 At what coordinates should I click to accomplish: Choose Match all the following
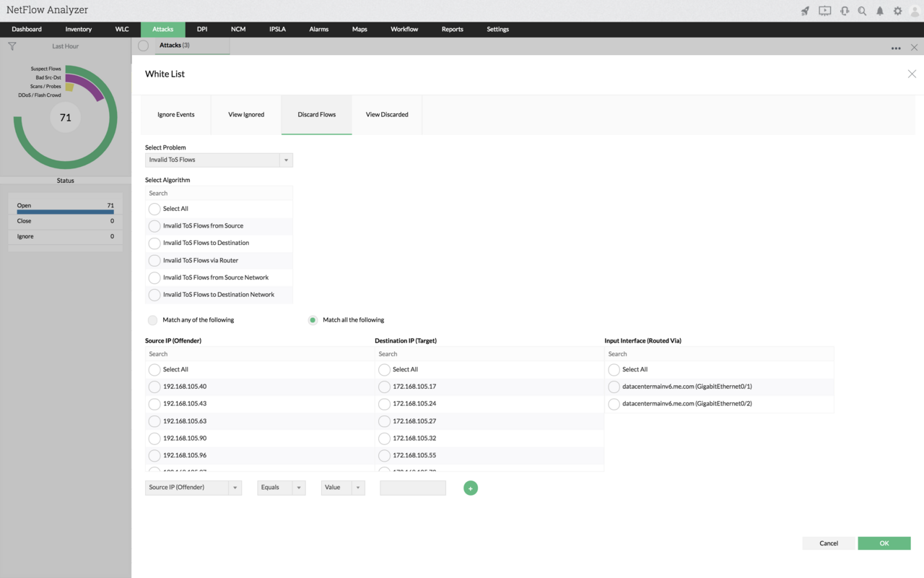point(313,320)
